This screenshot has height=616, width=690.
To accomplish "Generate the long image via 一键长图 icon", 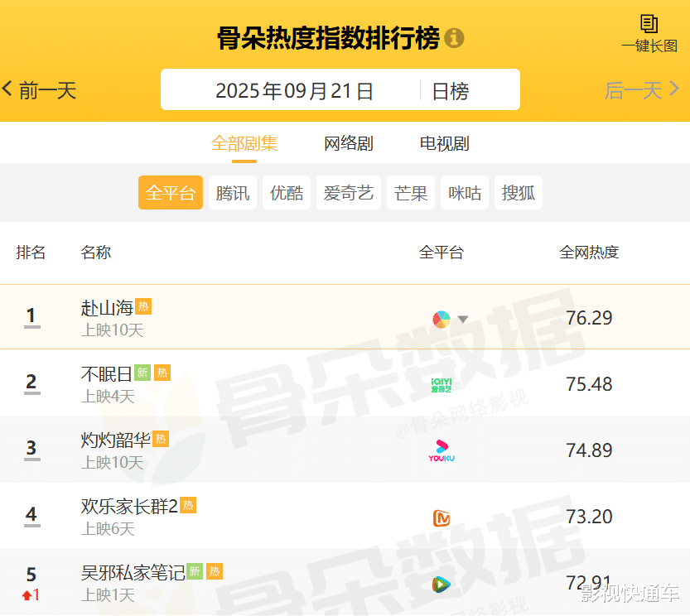I will (649, 33).
